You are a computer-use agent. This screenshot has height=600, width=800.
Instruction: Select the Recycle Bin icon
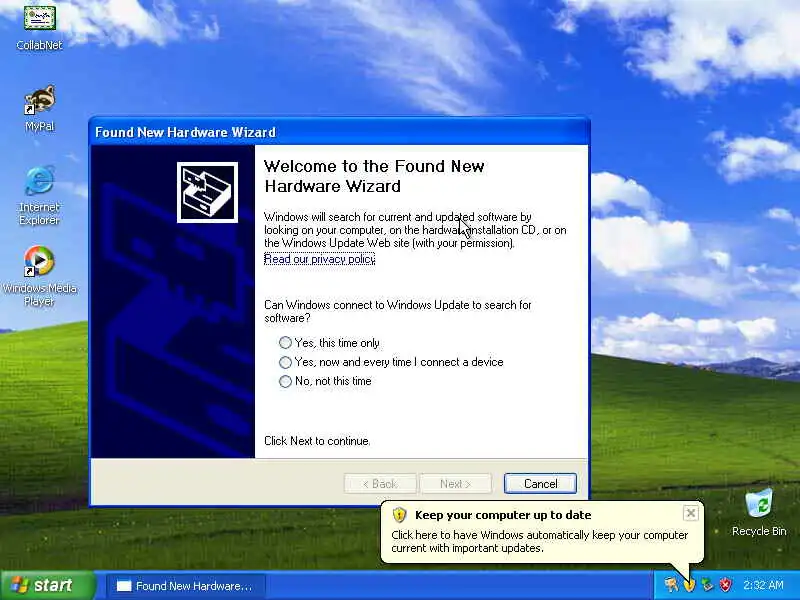click(x=759, y=512)
